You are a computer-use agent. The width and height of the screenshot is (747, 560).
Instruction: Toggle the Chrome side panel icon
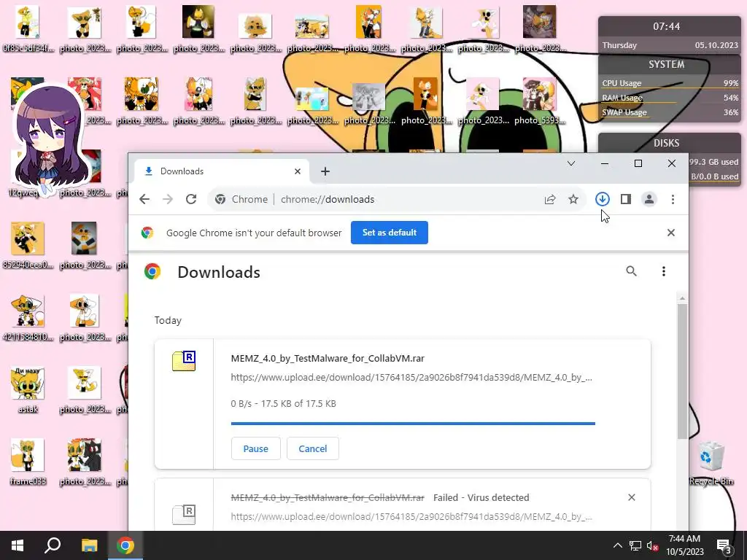click(625, 199)
